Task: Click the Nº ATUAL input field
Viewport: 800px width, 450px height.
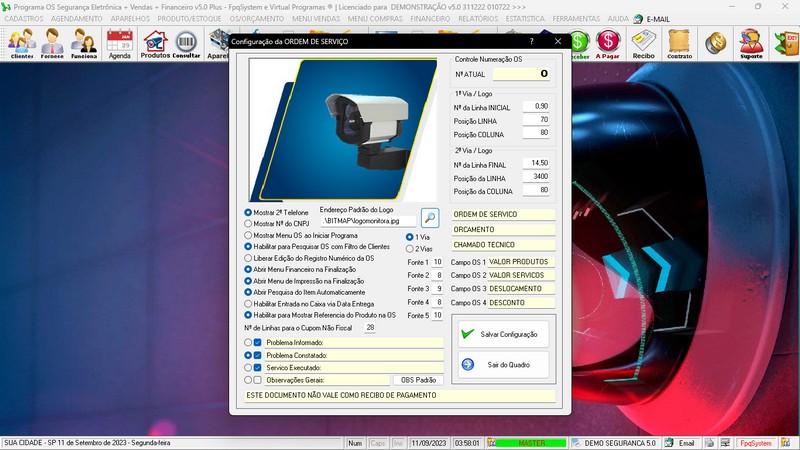Action: pyautogui.click(x=522, y=74)
